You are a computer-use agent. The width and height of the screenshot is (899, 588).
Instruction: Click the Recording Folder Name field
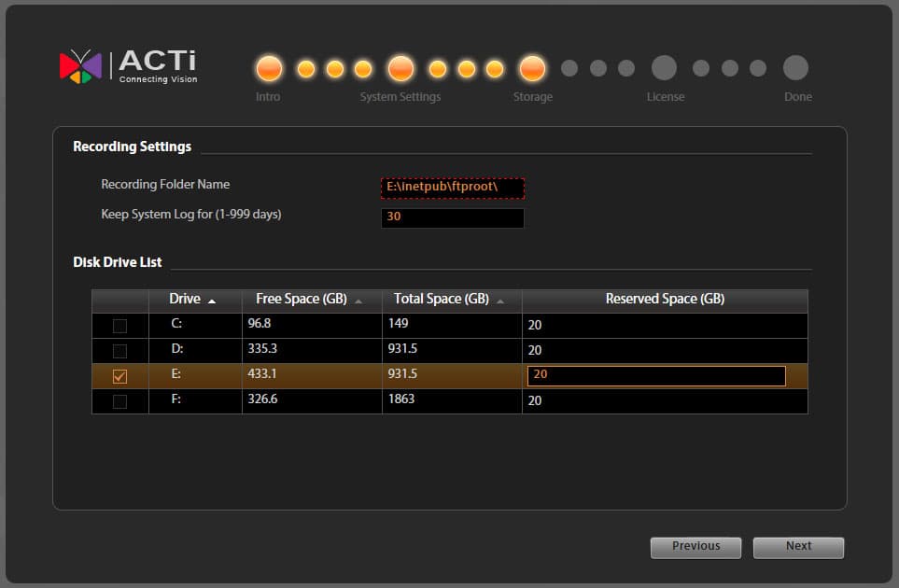point(453,188)
